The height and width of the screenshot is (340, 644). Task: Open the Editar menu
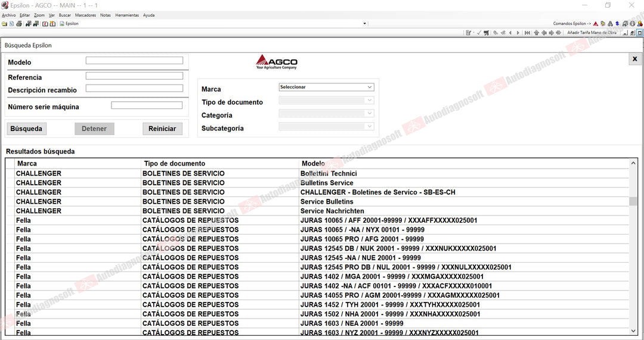tap(24, 15)
